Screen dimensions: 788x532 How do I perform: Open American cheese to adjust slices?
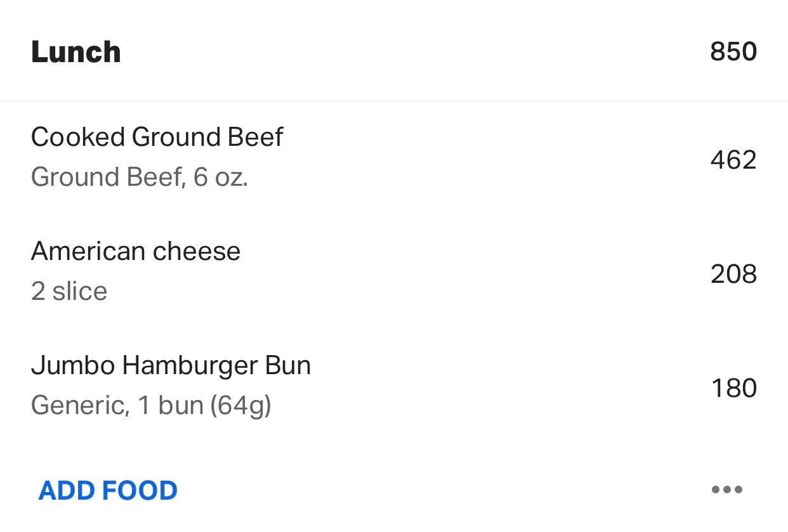pyautogui.click(x=136, y=252)
